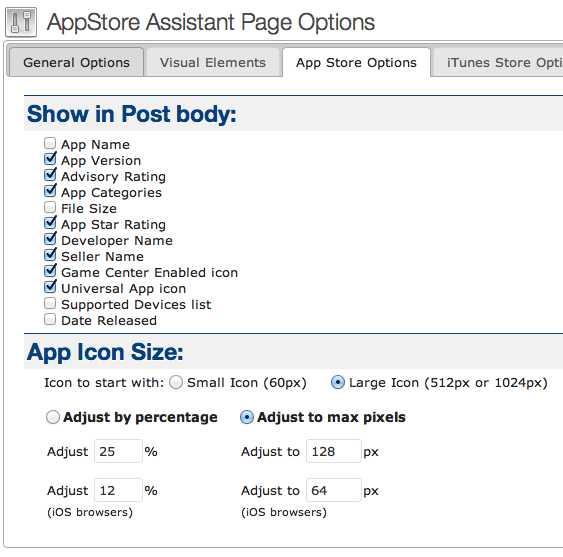Viewport: 563px width, 557px height.
Task: Uncheck the Universal App icon checkbox
Action: coord(50,287)
